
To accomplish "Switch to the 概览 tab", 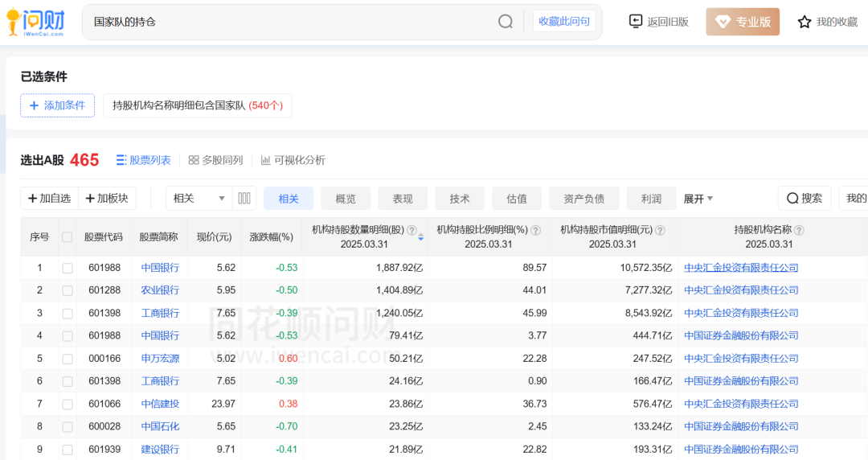I will pyautogui.click(x=346, y=199).
